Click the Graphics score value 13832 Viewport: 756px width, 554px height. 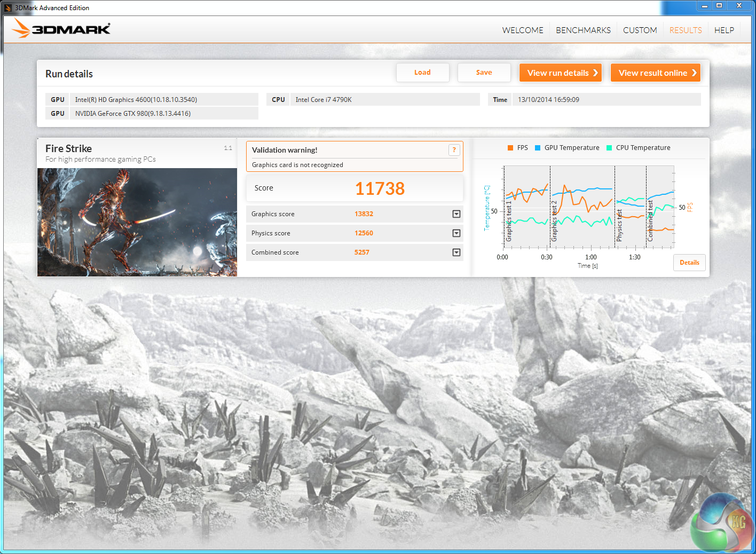click(364, 214)
